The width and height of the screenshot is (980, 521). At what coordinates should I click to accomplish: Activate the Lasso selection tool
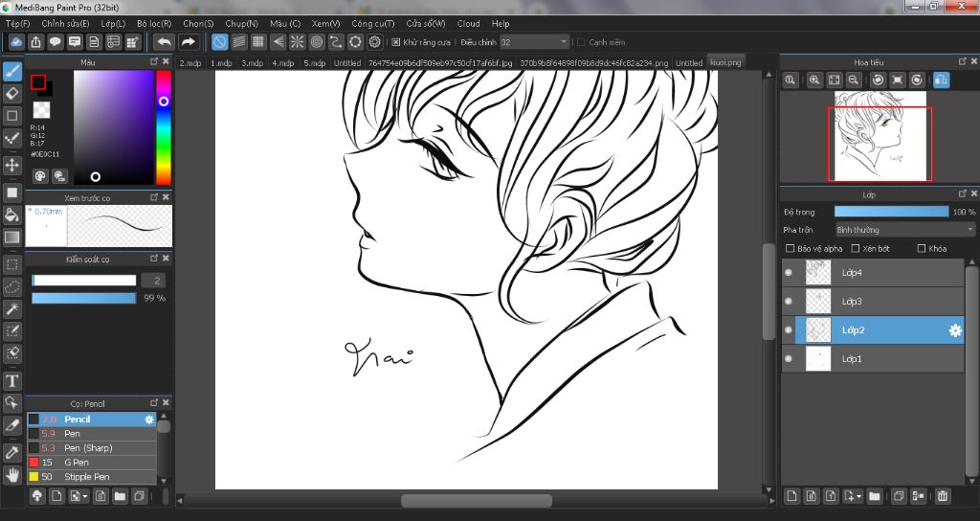coord(11,287)
